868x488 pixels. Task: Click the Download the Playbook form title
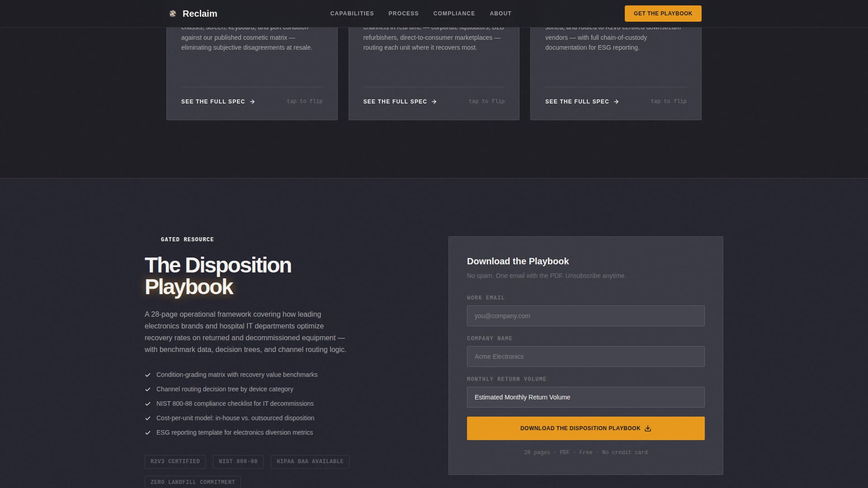(518, 261)
